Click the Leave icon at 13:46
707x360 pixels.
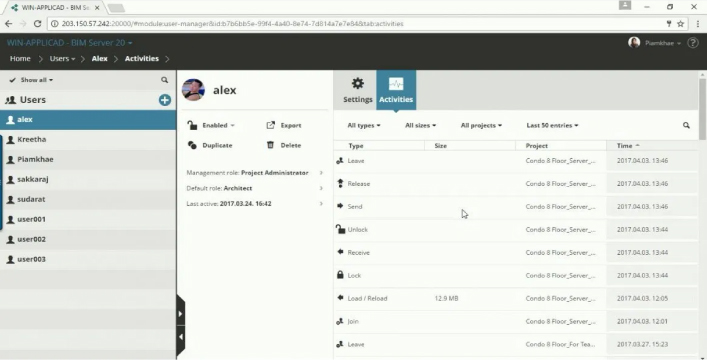[x=340, y=161]
